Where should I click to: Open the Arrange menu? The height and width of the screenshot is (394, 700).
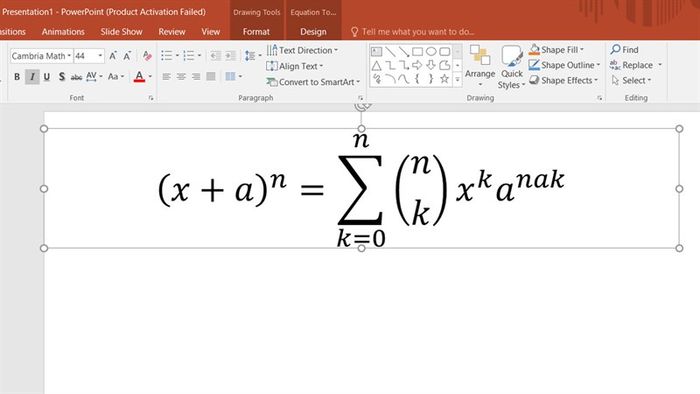[x=480, y=66]
